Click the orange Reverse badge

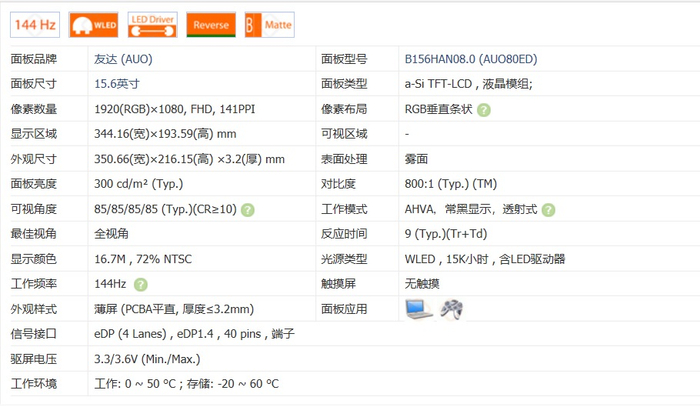point(211,25)
